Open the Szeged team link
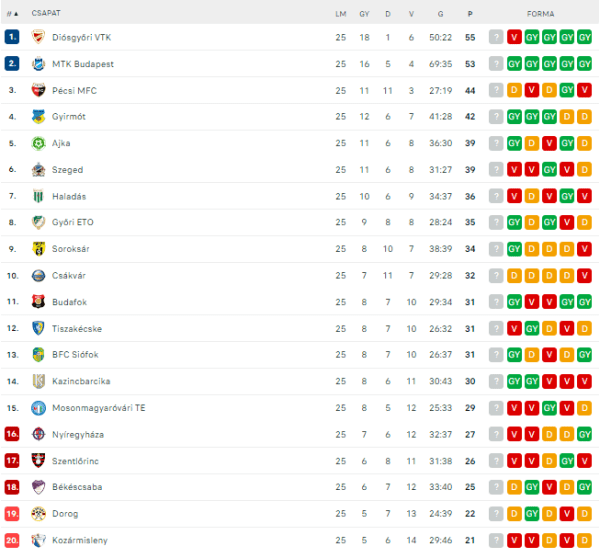Screen dimensions: 600x558 pyautogui.click(x=67, y=170)
